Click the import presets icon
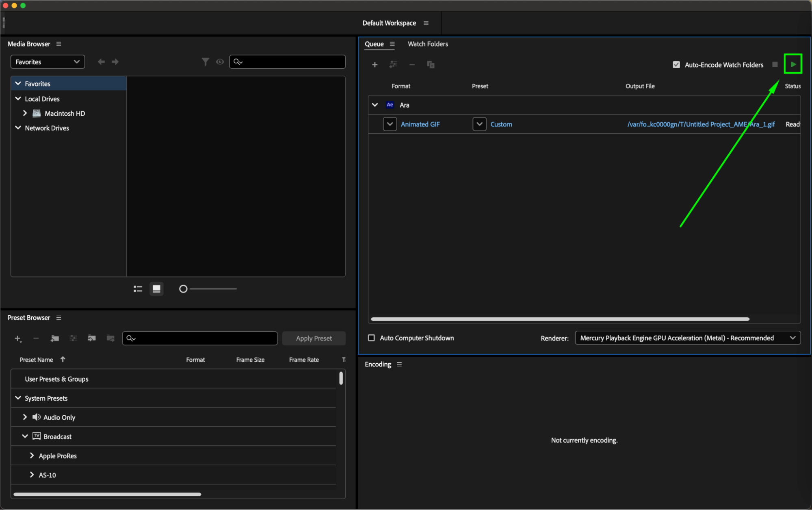Image resolution: width=812 pixels, height=510 pixels. [x=92, y=339]
